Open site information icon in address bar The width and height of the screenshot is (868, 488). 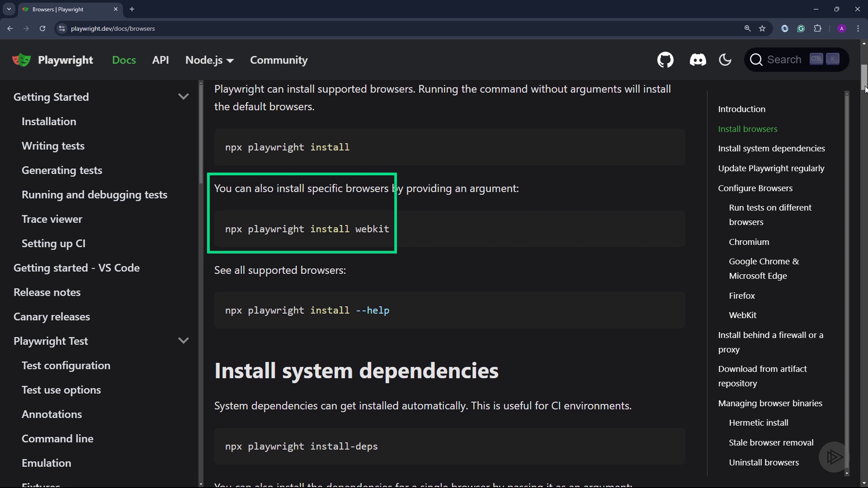(62, 28)
